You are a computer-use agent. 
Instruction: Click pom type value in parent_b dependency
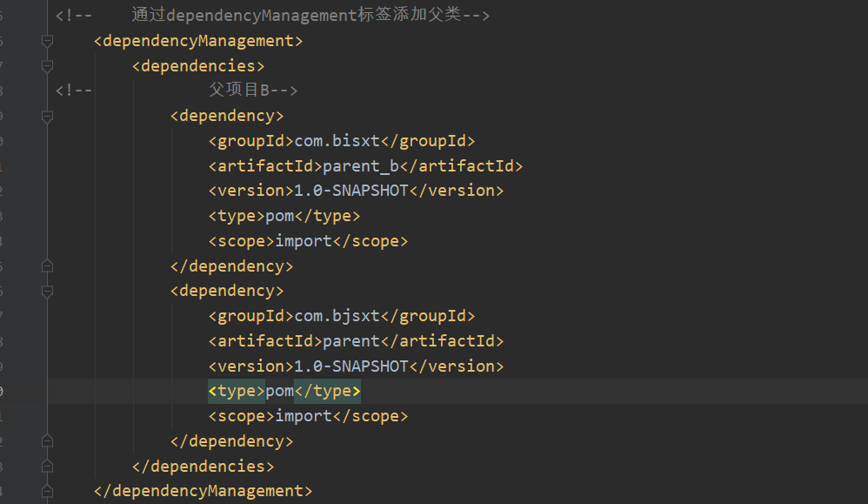pos(279,216)
